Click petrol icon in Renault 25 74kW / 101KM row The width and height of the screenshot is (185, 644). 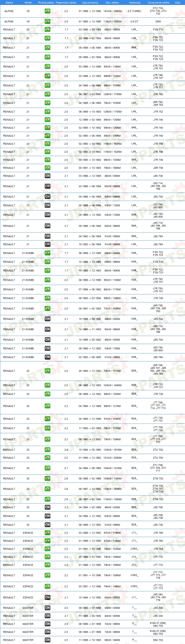(x=47, y=371)
